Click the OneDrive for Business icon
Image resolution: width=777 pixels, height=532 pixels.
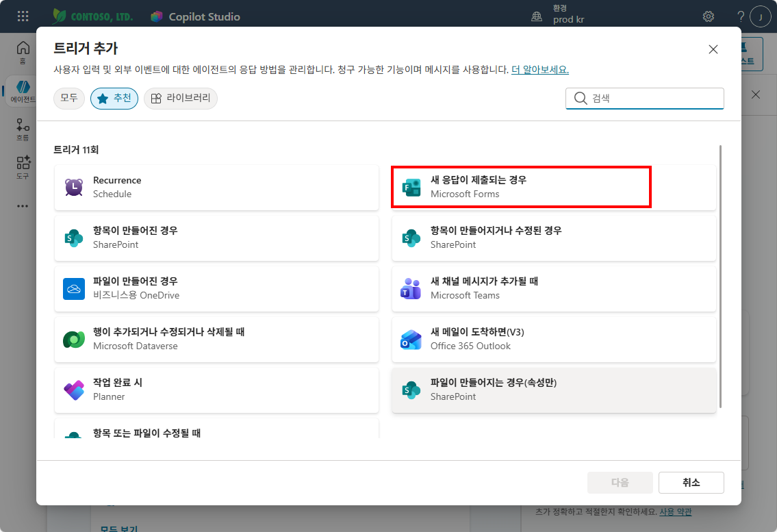(74, 288)
